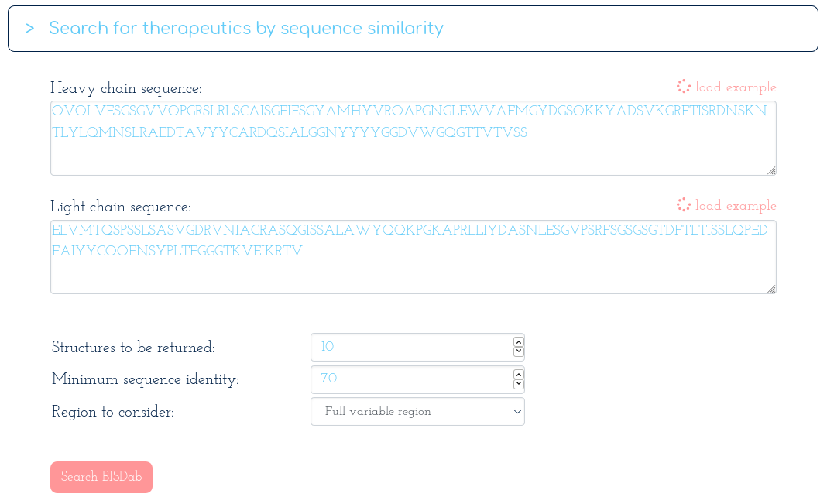Collapse the sequence similarity search chevron
This screenshot has height=504, width=827.
(x=30, y=29)
